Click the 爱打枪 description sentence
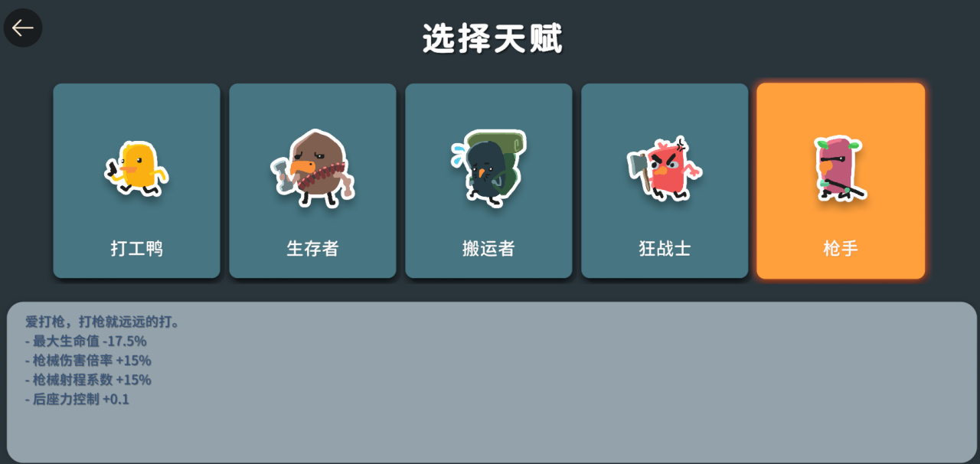980x464 pixels. (103, 322)
